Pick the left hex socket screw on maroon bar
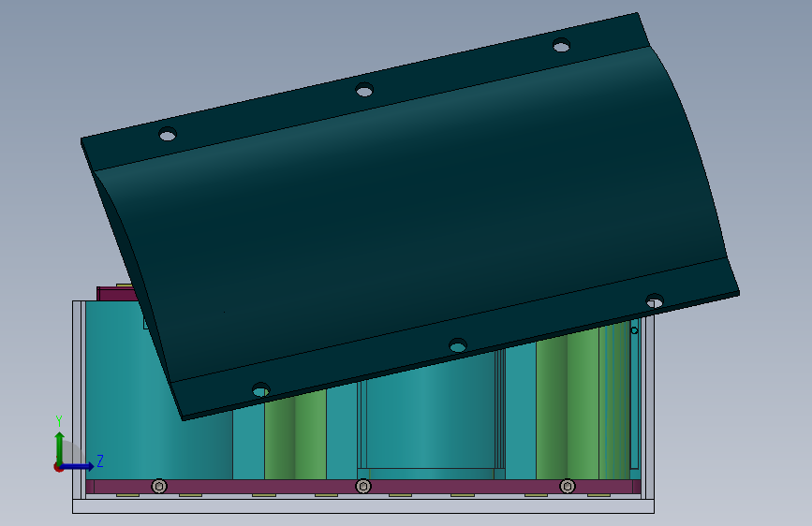Image resolution: width=812 pixels, height=526 pixels. [x=159, y=487]
